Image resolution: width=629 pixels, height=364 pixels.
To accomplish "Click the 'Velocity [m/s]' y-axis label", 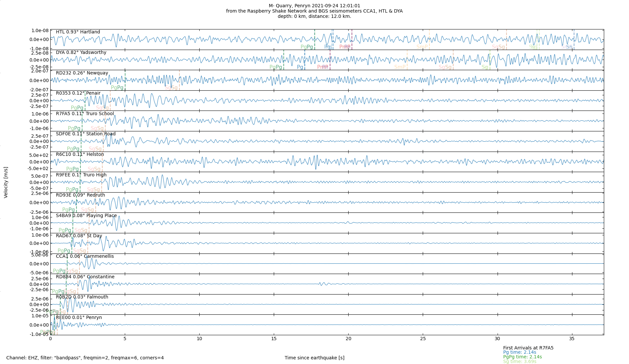I will tap(6, 182).
